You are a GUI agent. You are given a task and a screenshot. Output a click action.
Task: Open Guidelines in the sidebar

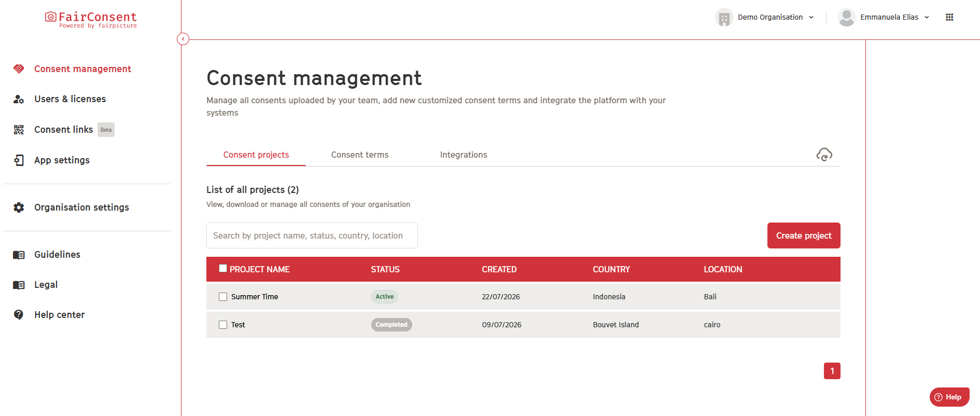tap(57, 255)
